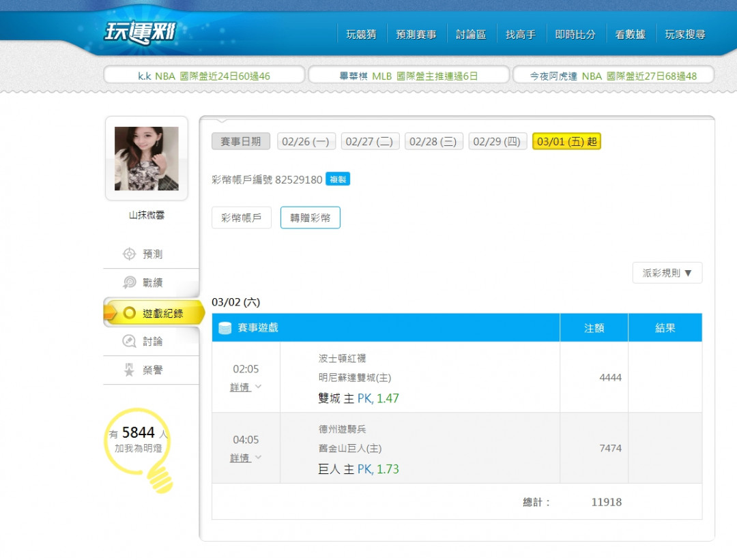The image size is (737, 560).
Task: Click the 戰績 icon in sidebar
Action: (129, 282)
